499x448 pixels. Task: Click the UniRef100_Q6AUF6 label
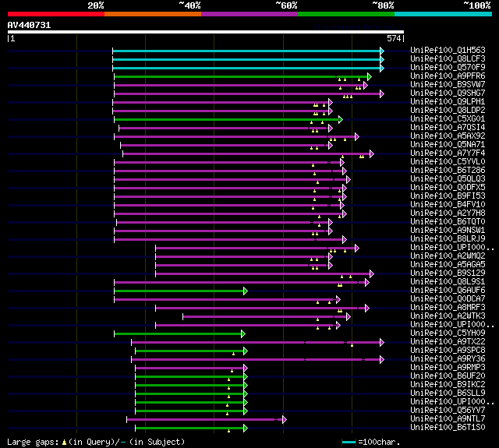(448, 291)
